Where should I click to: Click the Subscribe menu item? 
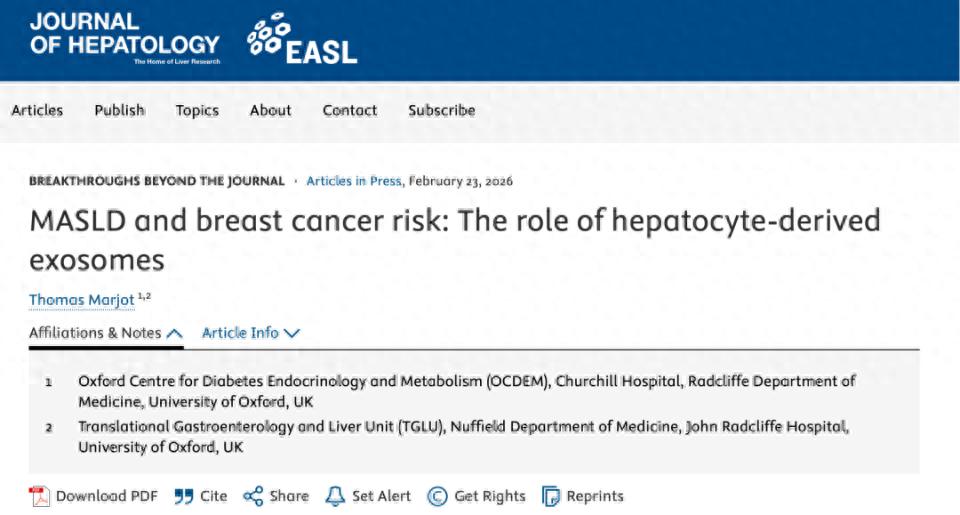(x=441, y=111)
